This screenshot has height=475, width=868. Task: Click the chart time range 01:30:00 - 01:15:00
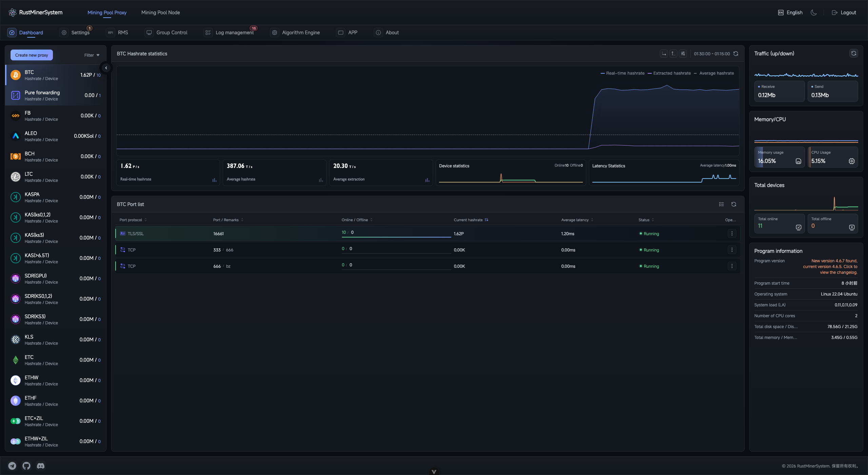(712, 54)
